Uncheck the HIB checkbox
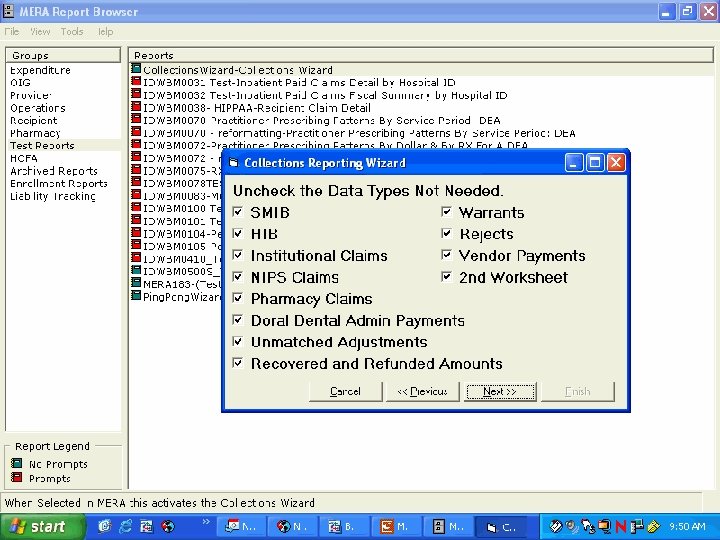 point(238,233)
